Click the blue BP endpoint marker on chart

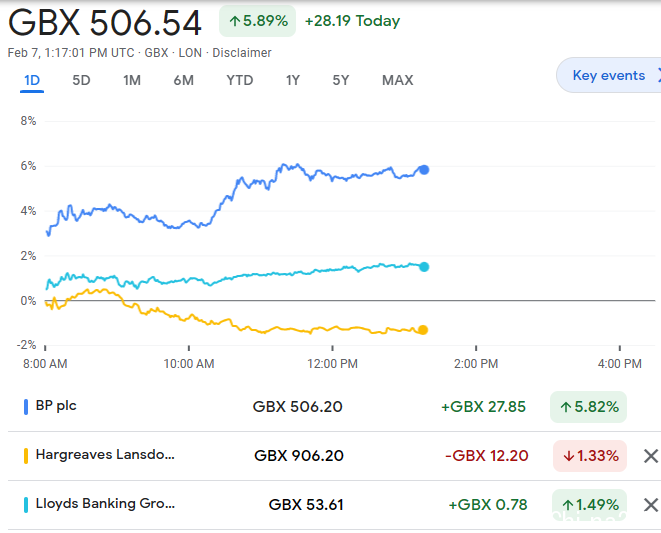click(x=424, y=170)
